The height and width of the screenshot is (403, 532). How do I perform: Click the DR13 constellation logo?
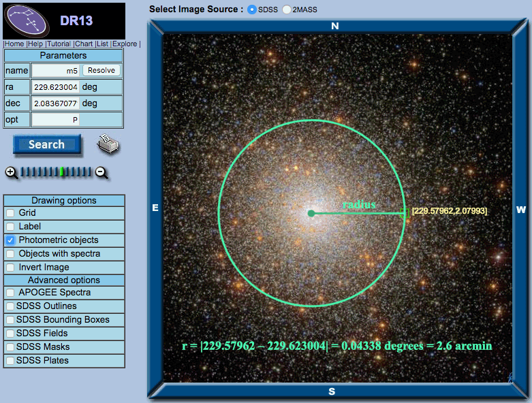click(x=27, y=21)
